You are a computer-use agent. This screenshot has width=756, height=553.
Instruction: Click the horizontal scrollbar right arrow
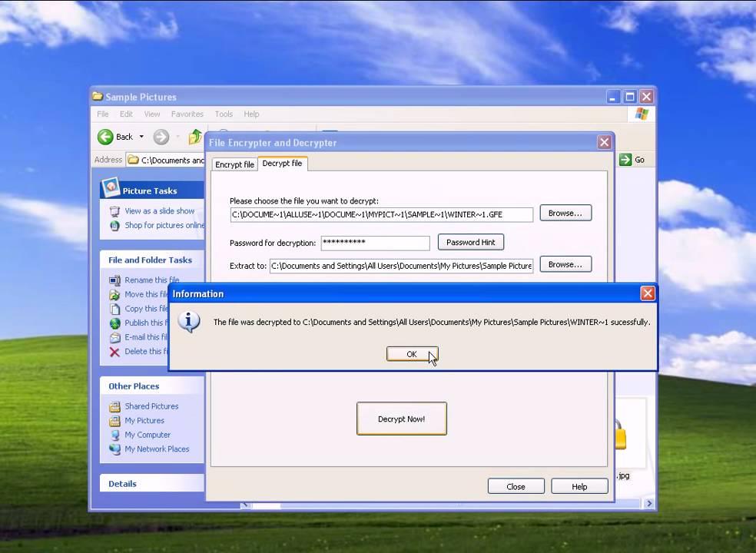coord(649,503)
